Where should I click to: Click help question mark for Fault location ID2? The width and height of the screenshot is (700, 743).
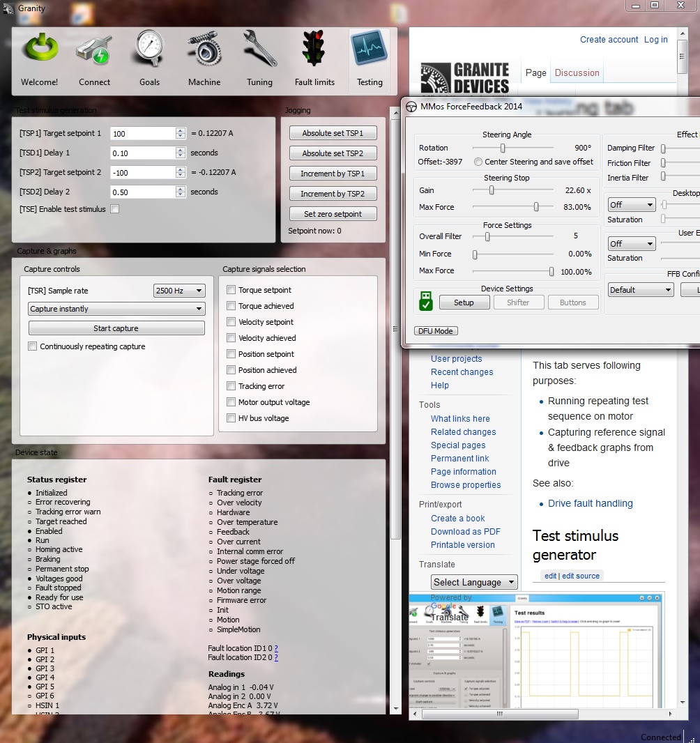point(276,657)
